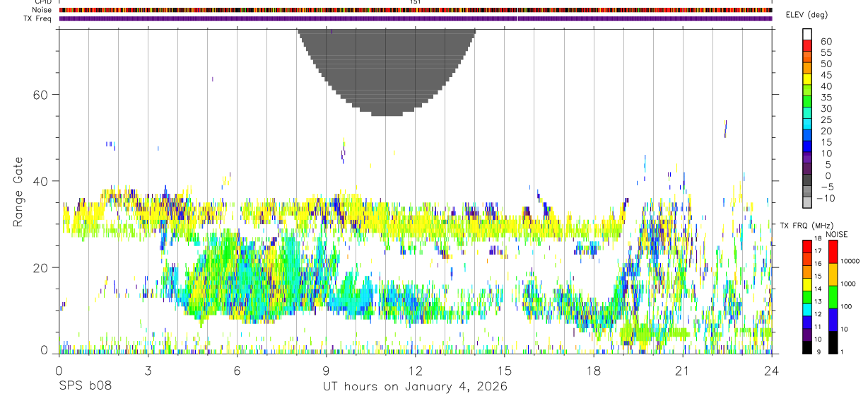Click the "TX FRQ (MHz)" legend title
Image resolution: width=868 pixels, height=401 pixels.
pyautogui.click(x=809, y=226)
